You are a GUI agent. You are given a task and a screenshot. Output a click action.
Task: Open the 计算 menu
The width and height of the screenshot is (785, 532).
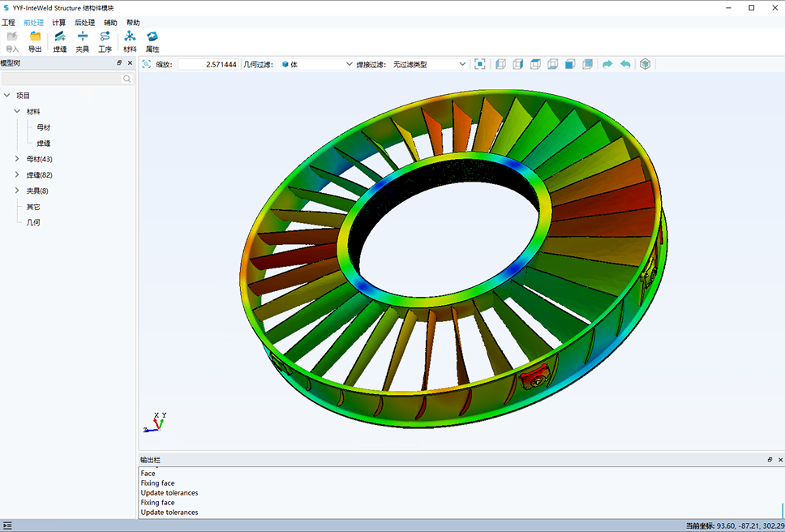tap(59, 23)
